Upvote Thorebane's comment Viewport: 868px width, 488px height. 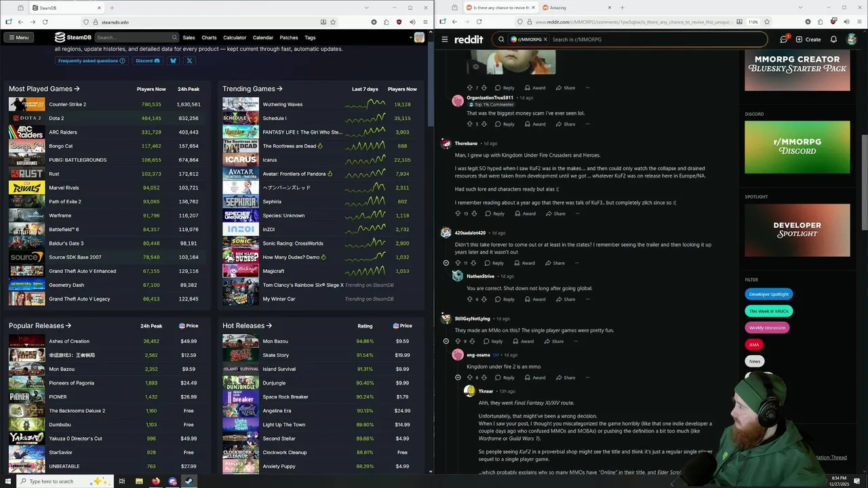coord(458,213)
